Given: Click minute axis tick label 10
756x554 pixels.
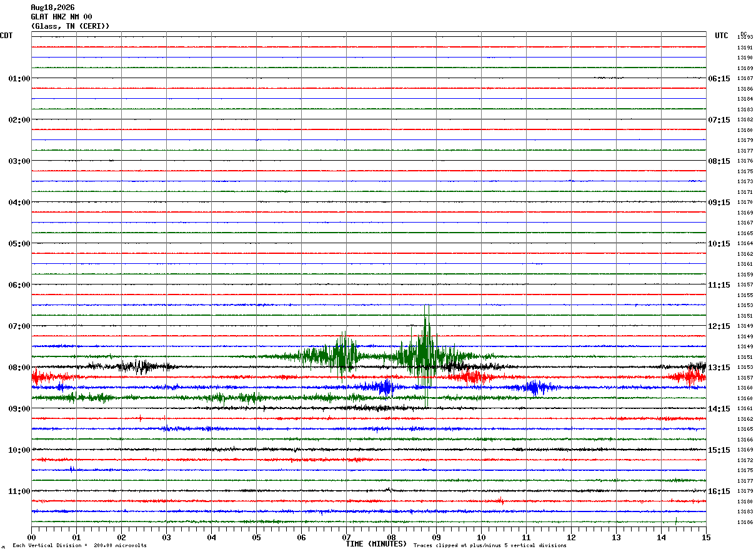Looking at the screenshot, I should [x=481, y=537].
